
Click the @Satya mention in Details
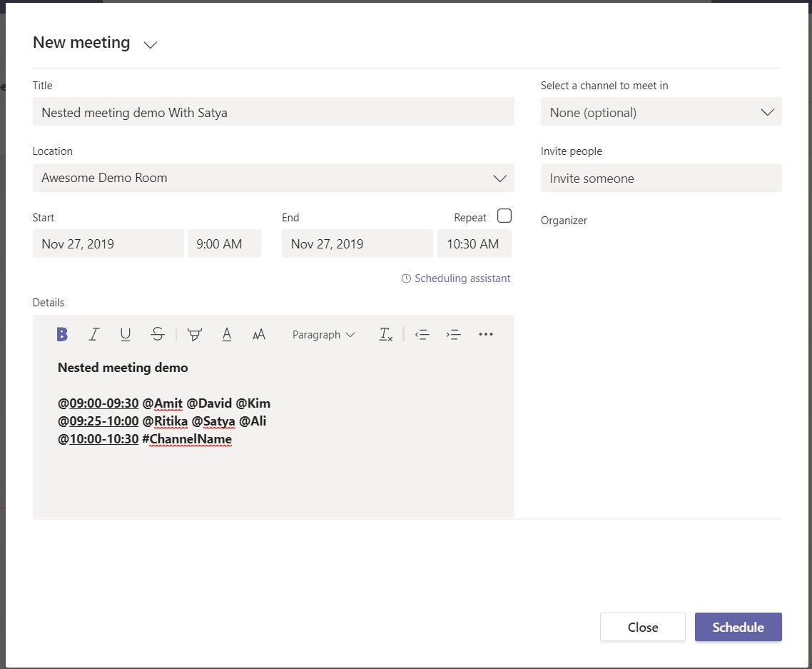(213, 421)
